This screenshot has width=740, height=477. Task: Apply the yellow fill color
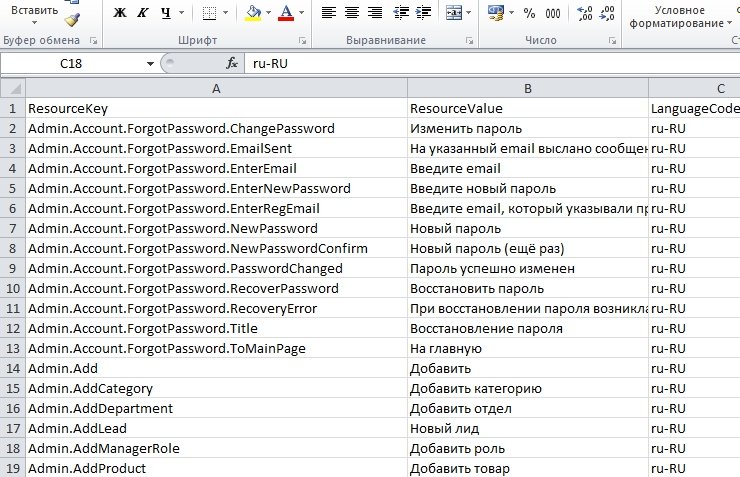[x=252, y=13]
